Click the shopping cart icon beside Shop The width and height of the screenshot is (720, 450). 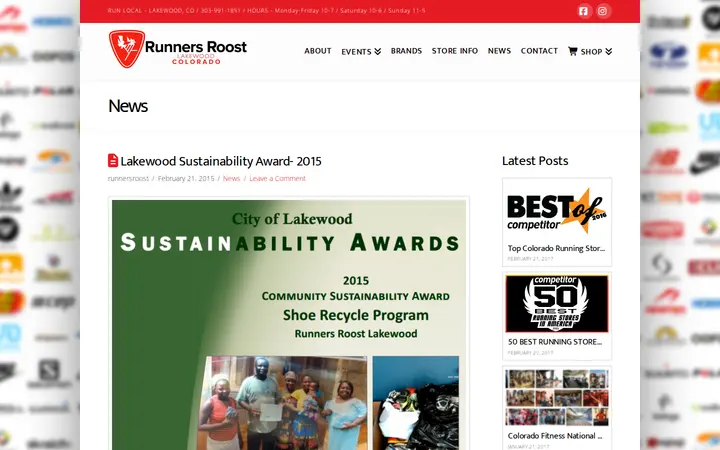[x=572, y=51]
